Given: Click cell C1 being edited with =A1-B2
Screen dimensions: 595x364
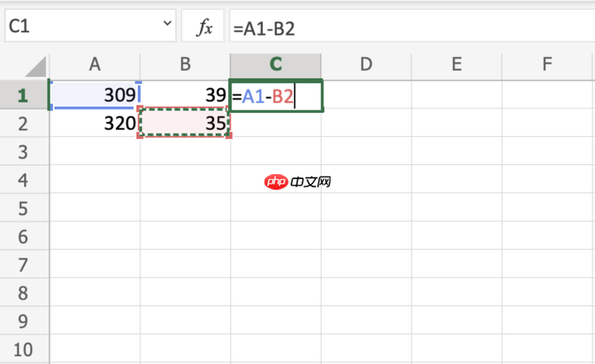Looking at the screenshot, I should [x=276, y=96].
